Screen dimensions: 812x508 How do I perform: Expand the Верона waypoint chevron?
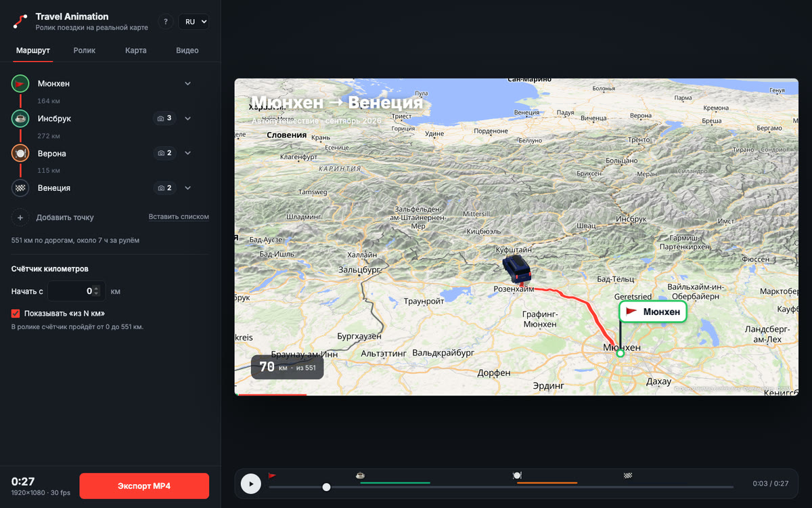click(188, 153)
